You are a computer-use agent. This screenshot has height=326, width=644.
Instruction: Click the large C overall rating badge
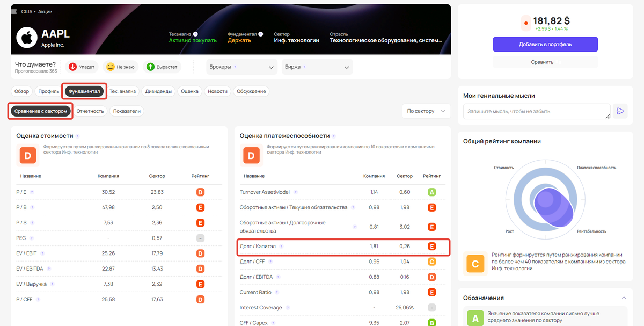point(475,264)
